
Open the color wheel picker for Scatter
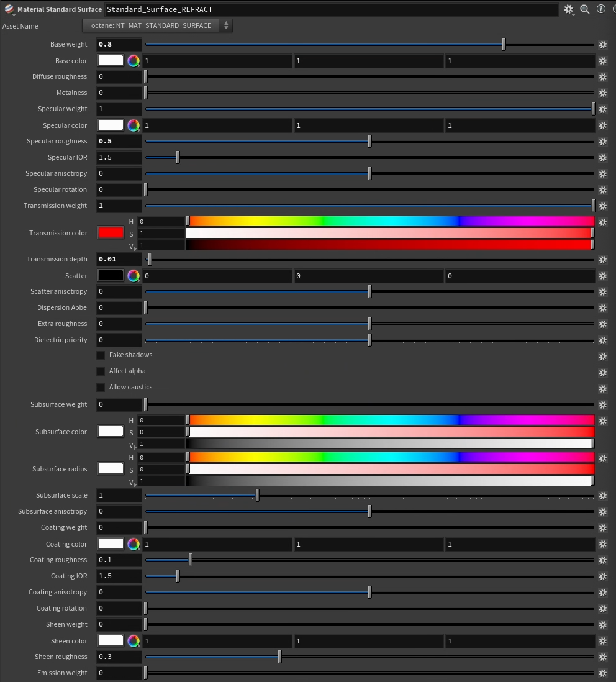(134, 276)
